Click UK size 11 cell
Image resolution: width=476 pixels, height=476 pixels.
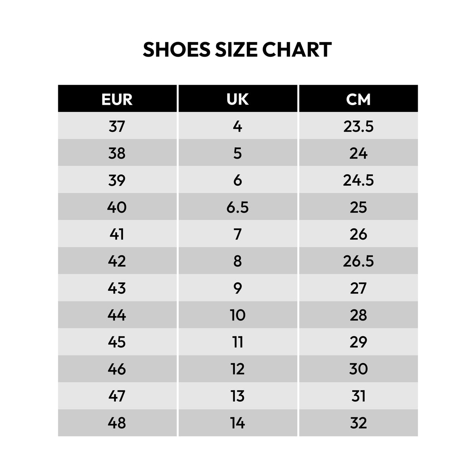pyautogui.click(x=238, y=342)
